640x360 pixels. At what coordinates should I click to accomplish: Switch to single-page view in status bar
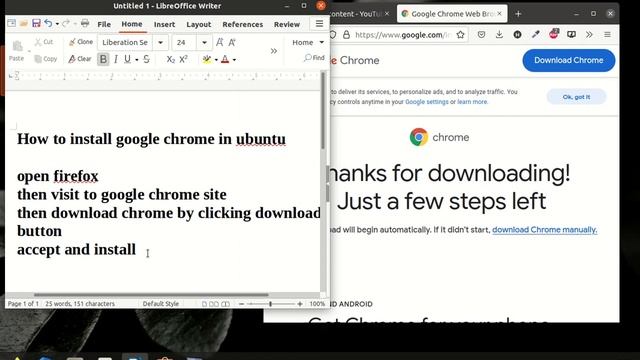[x=204, y=304]
